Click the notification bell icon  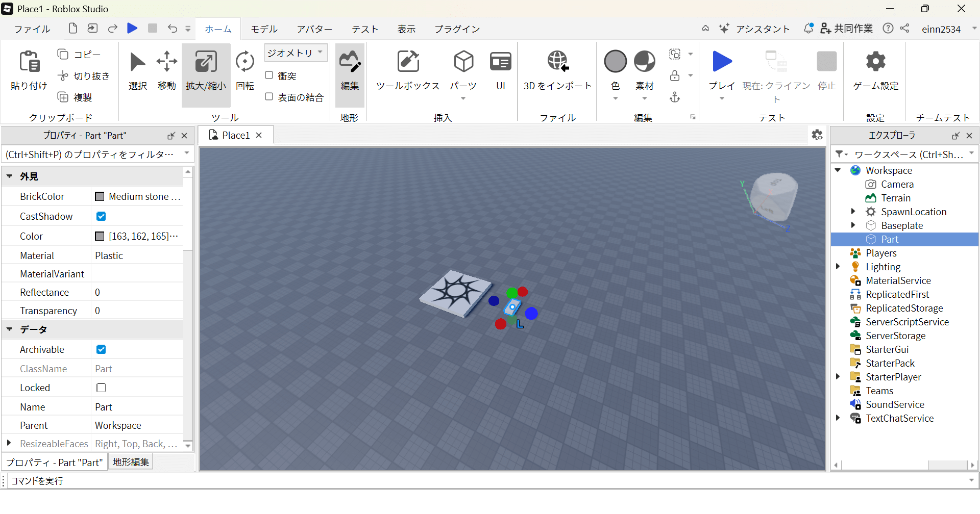(808, 29)
